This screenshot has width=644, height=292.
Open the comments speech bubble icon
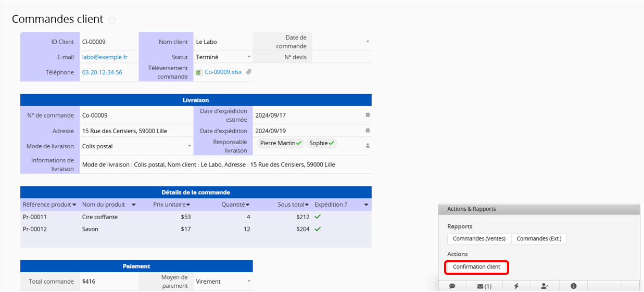click(x=452, y=286)
